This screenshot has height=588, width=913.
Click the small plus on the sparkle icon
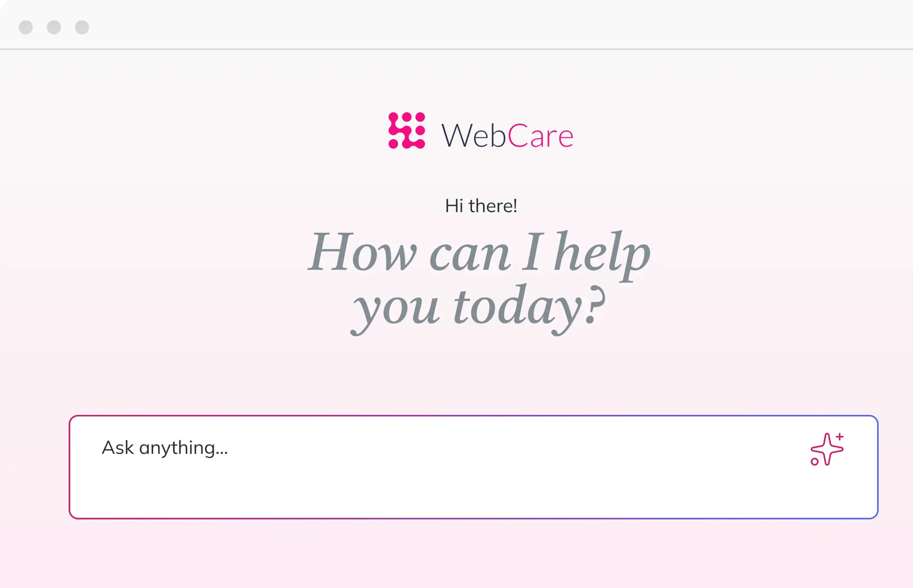(840, 436)
